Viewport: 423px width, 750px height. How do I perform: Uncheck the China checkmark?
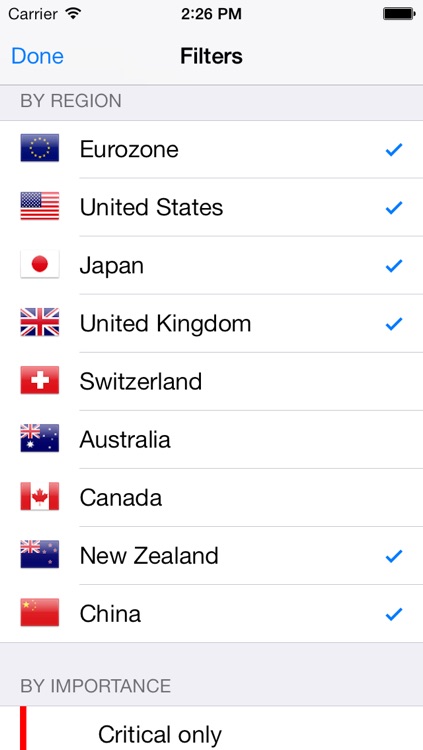[394, 614]
